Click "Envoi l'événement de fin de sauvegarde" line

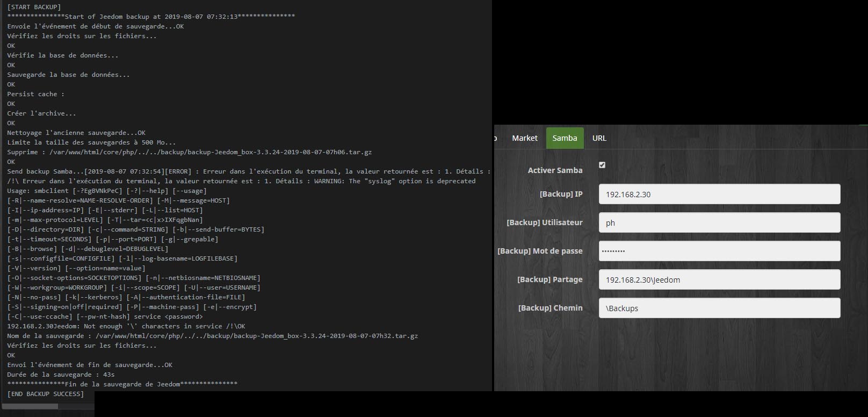tap(90, 365)
